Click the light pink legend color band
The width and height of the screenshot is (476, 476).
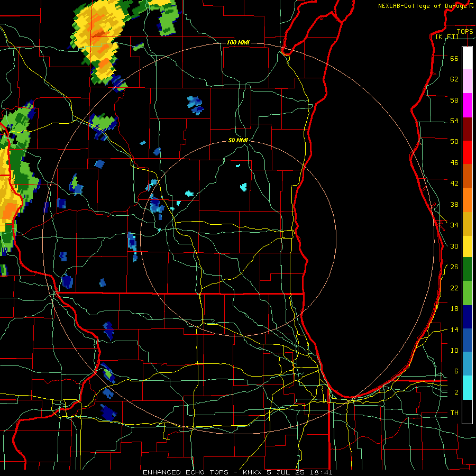click(467, 81)
